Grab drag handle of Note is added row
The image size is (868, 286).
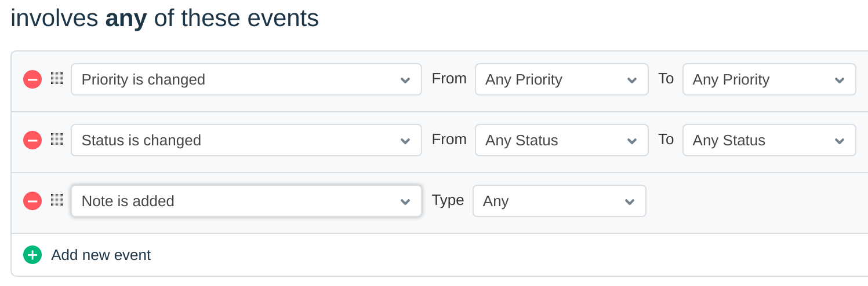(56, 200)
